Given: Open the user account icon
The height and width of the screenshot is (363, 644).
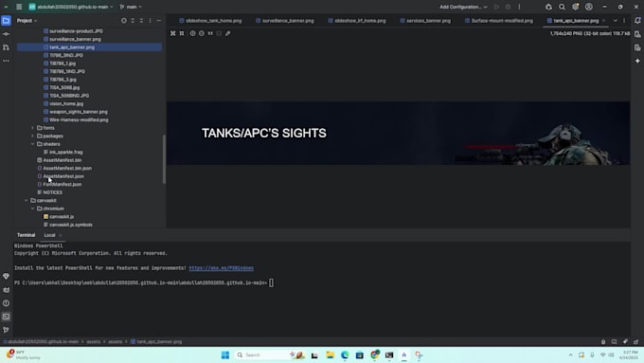Looking at the screenshot, I should 589,7.
